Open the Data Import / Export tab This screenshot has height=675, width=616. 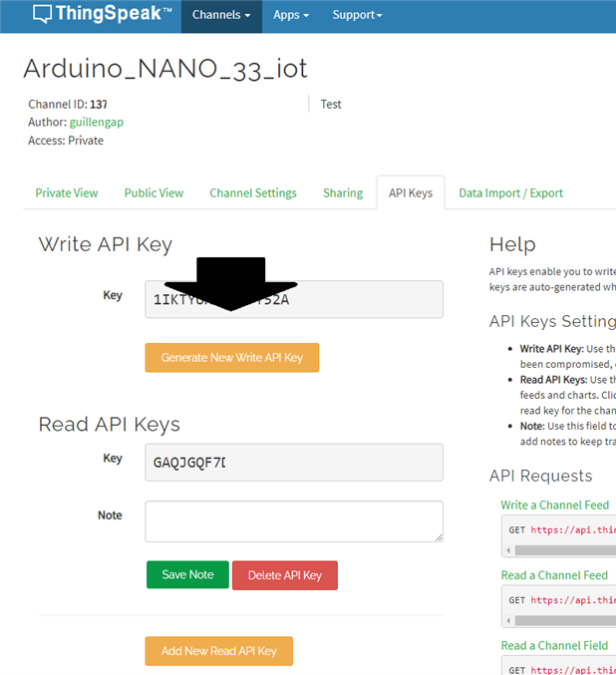pyautogui.click(x=511, y=192)
